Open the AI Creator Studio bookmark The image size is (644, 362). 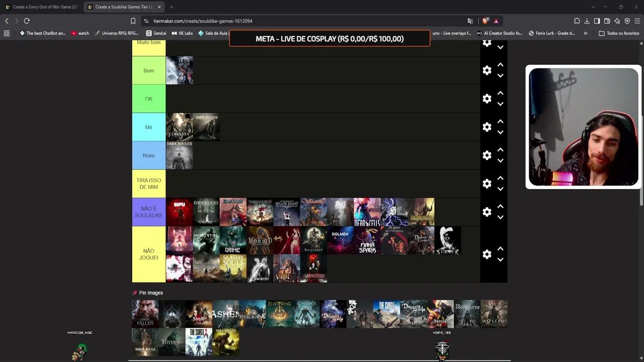499,33
